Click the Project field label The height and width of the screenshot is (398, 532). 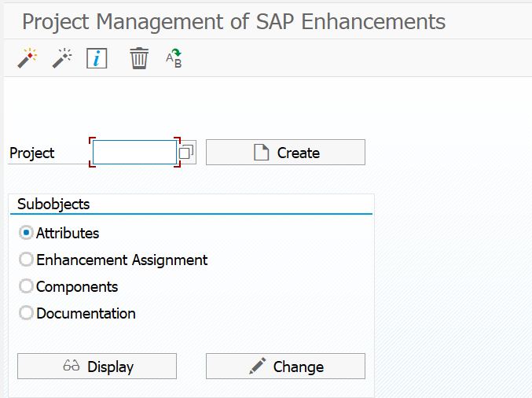[32, 153]
